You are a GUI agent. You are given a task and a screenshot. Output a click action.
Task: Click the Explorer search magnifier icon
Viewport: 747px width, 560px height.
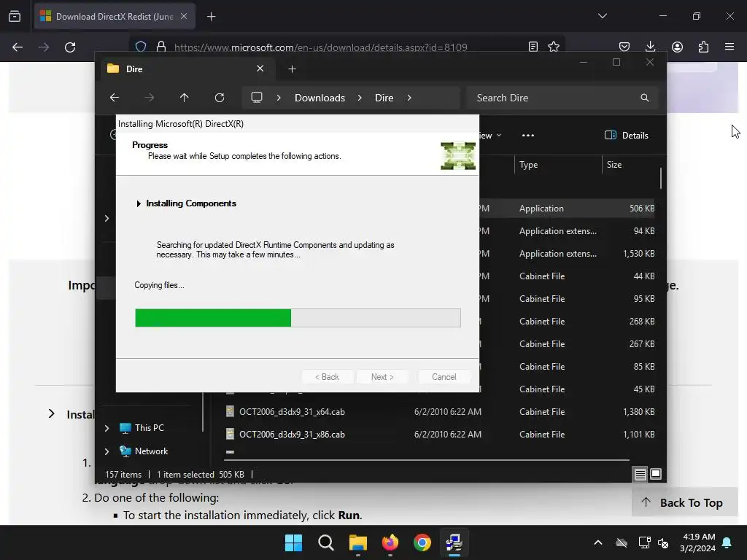645,98
